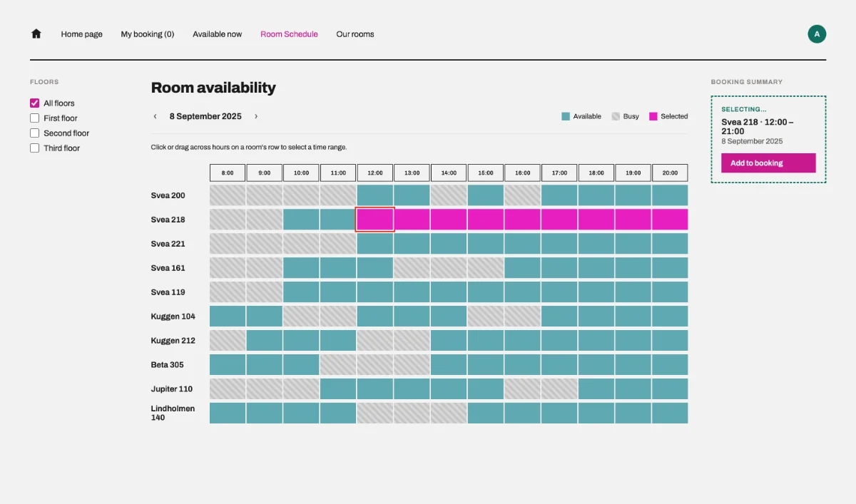This screenshot has height=504, width=856.
Task: Open the Room Schedule tab
Action: 289,34
